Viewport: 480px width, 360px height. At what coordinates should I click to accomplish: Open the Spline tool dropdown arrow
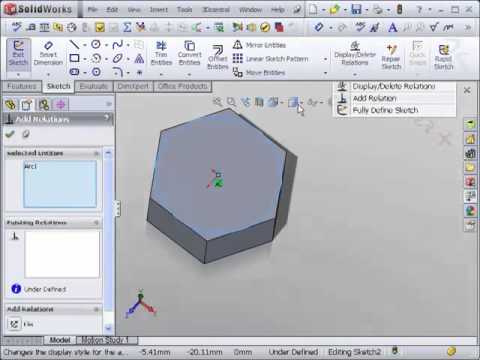128,45
